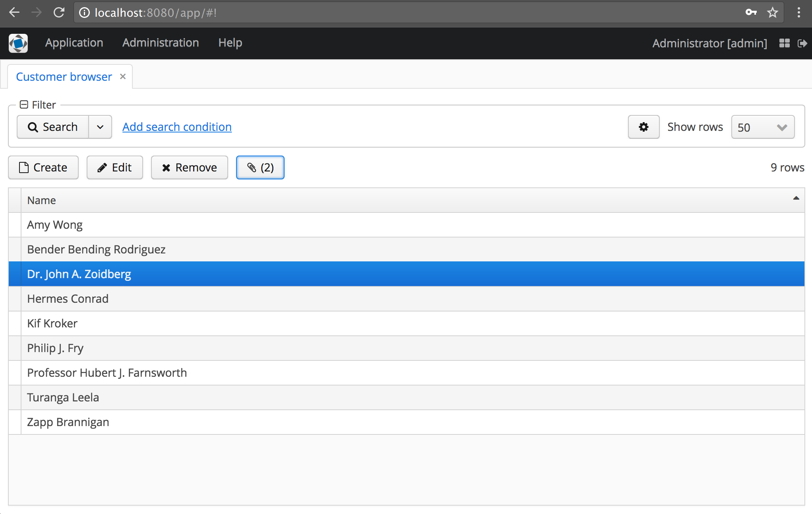812x514 pixels.
Task: Open the settings grid icon beside Administrator
Action: click(784, 43)
